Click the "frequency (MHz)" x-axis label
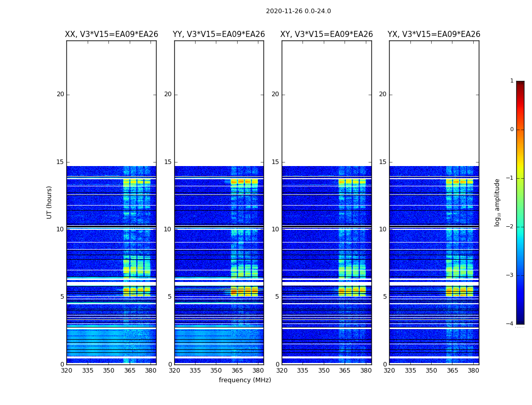Image resolution: width=532 pixels, height=405 pixels. 245,380
